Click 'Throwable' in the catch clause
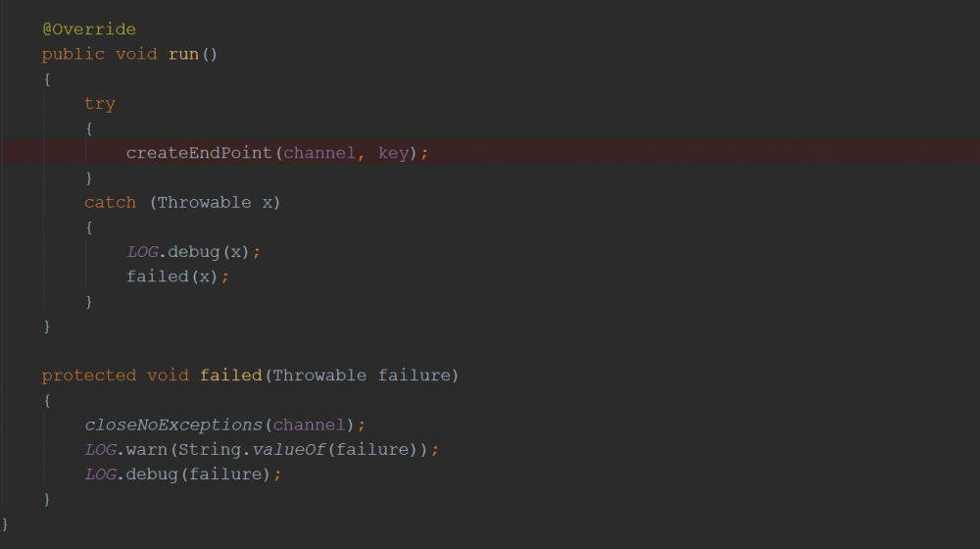This screenshot has height=549, width=980. point(204,202)
